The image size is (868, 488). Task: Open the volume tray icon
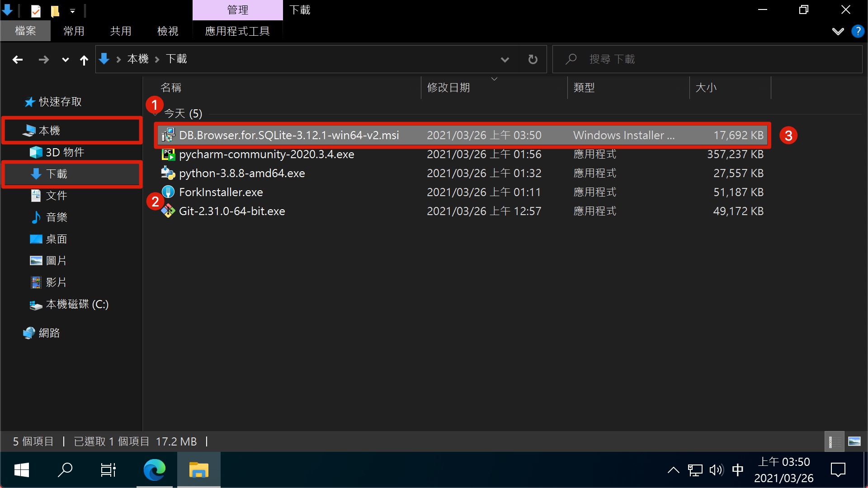click(x=717, y=470)
